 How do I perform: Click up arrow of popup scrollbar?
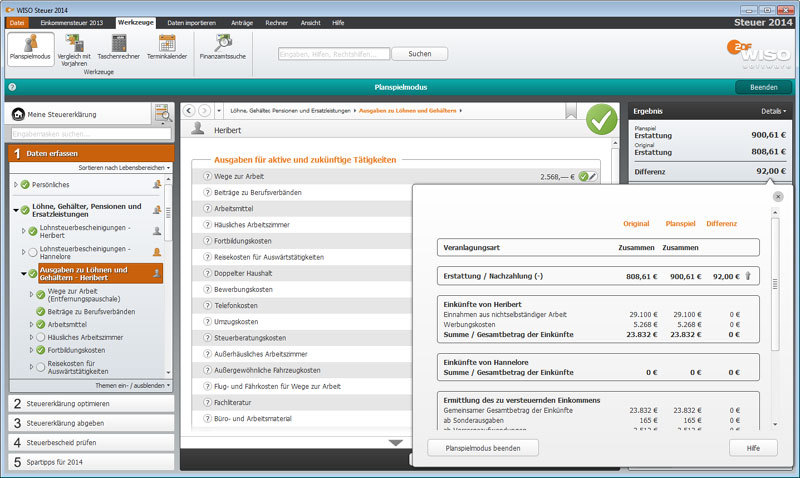tap(775, 212)
